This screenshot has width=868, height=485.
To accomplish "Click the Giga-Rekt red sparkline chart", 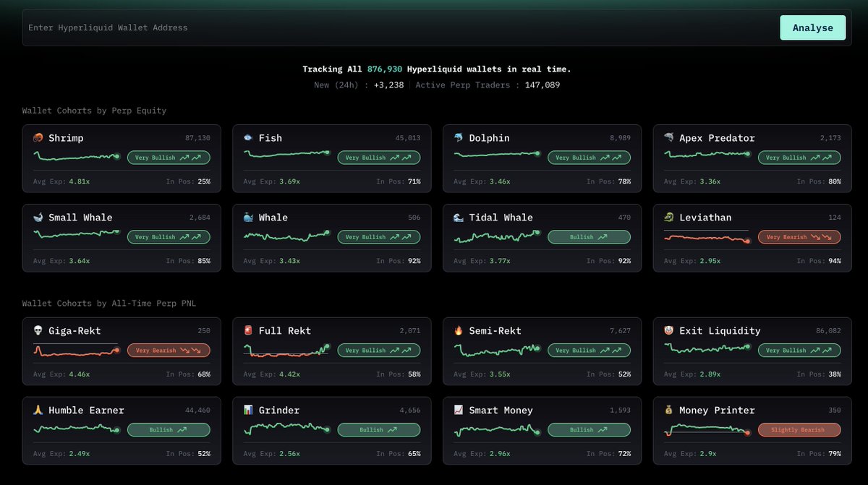I will pos(76,351).
